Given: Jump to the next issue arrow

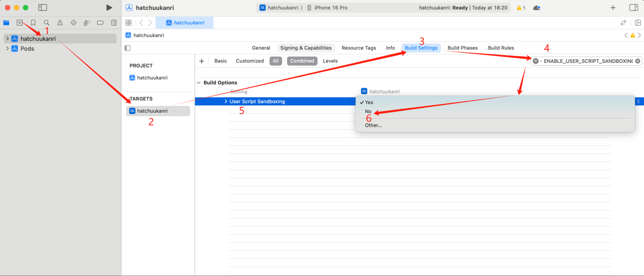Looking at the screenshot, I should 639,35.
